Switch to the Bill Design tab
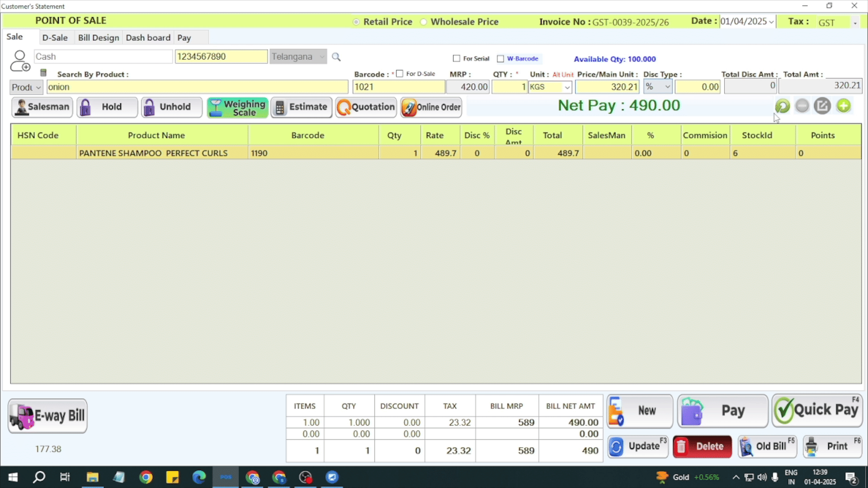868x488 pixels. coord(98,38)
